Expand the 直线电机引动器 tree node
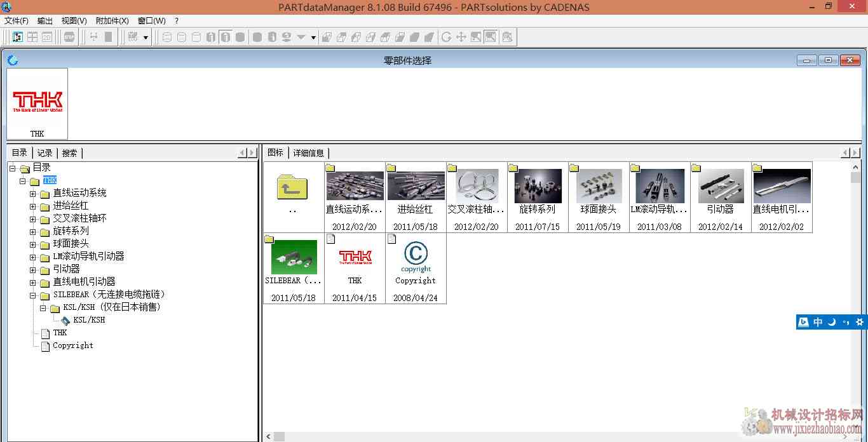868x442 pixels. (33, 283)
